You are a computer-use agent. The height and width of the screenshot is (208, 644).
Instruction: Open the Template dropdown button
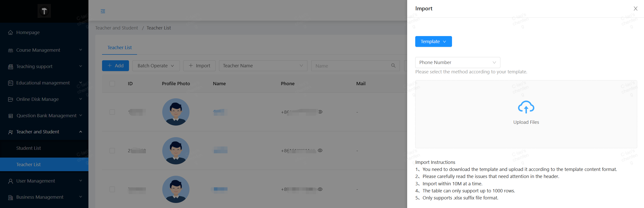pyautogui.click(x=433, y=42)
